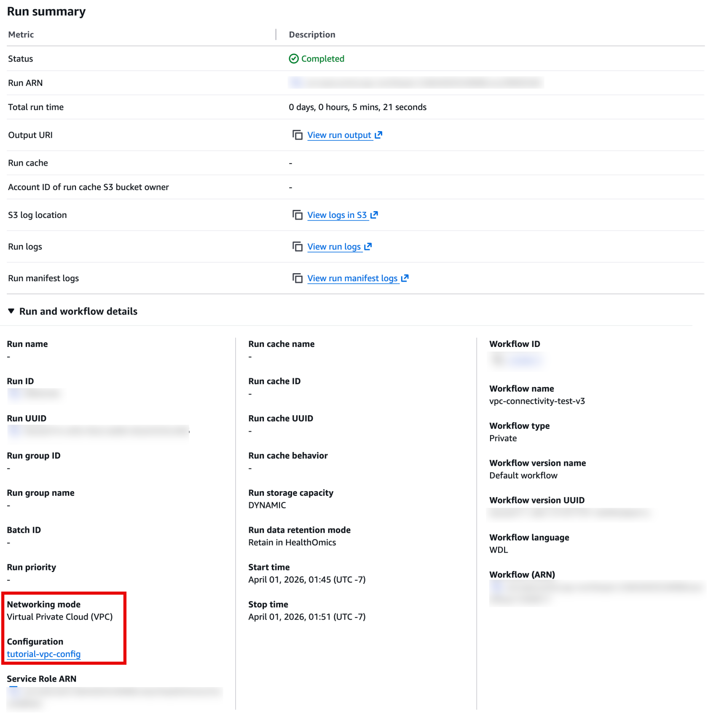Click the Description column header
This screenshot has width=708, height=728.
coord(312,35)
